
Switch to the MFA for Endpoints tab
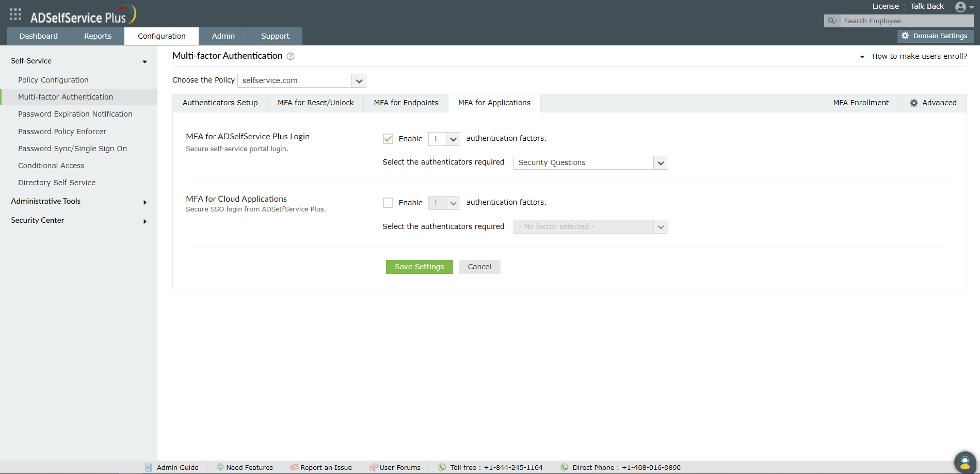click(406, 103)
